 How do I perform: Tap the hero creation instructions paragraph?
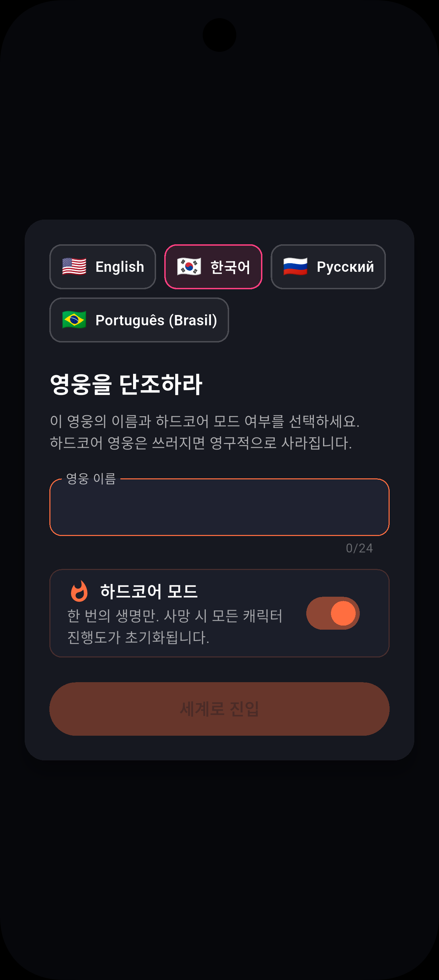click(x=204, y=432)
